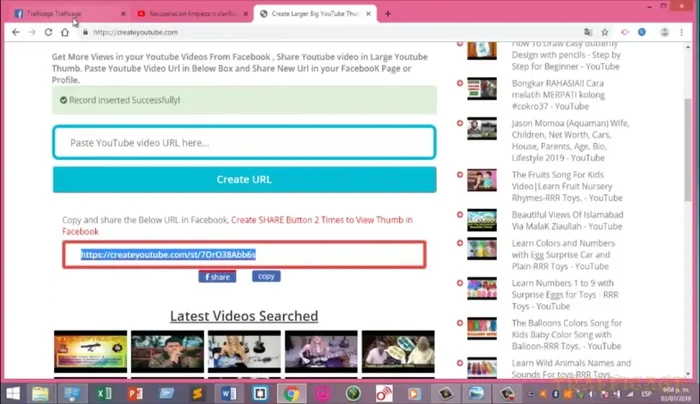Open the blue circular extension icon

pyautogui.click(x=642, y=32)
